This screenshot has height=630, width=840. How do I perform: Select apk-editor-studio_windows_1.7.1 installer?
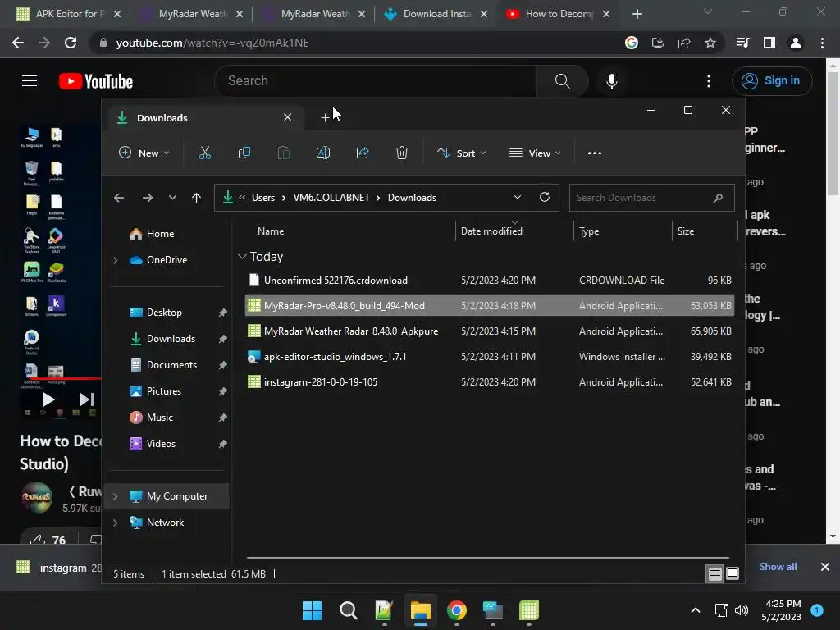(489, 357)
